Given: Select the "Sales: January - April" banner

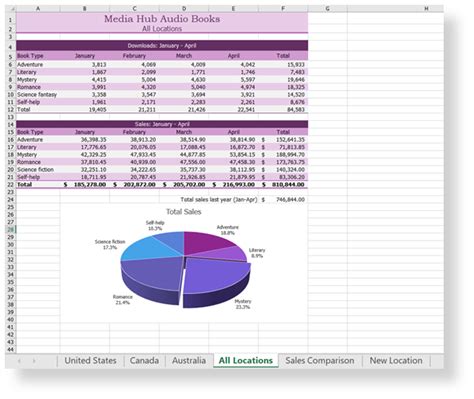Looking at the screenshot, I should [162, 124].
